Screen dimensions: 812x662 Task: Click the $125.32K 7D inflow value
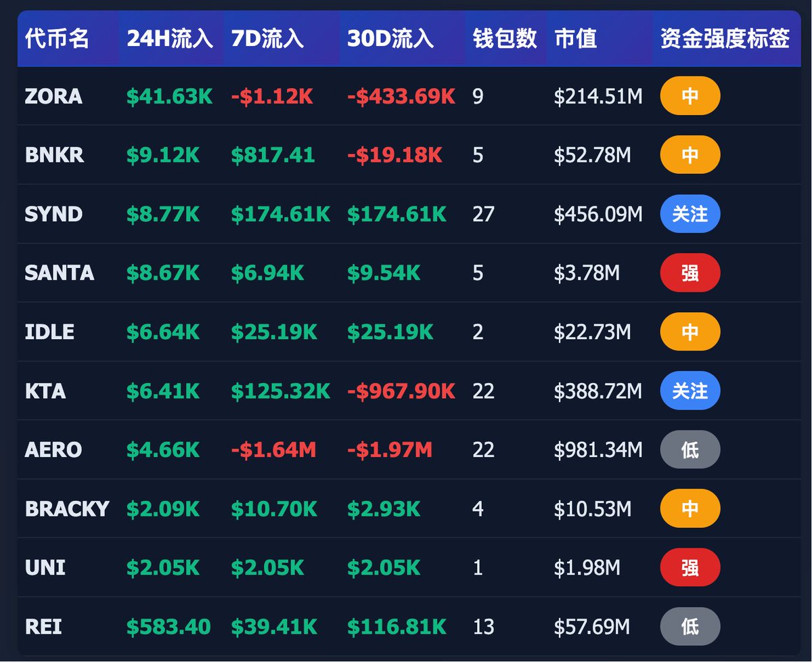(281, 391)
